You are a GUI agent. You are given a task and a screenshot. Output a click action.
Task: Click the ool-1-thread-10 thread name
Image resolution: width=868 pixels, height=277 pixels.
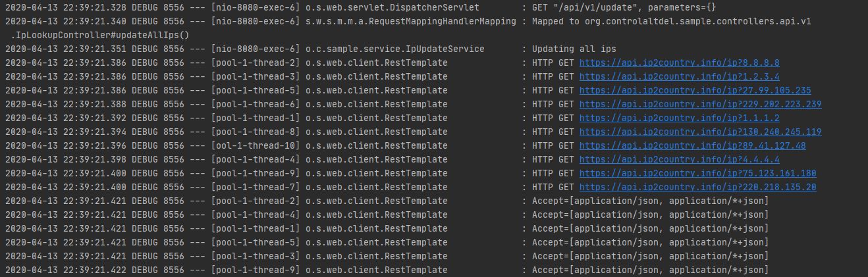click(256, 146)
